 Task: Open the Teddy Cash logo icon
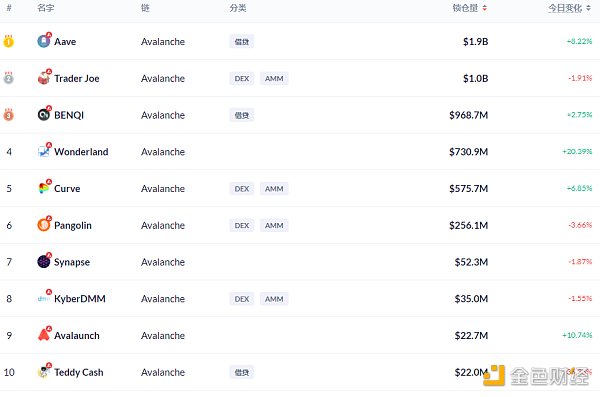[x=44, y=371]
